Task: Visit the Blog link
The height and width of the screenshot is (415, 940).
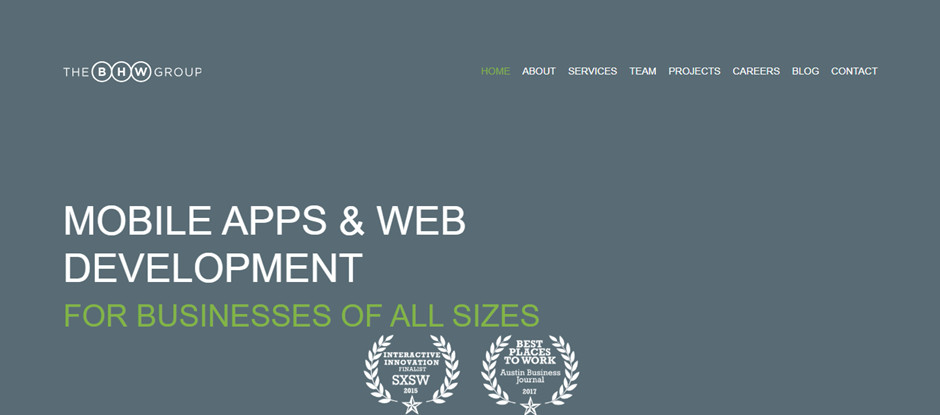Action: click(805, 71)
